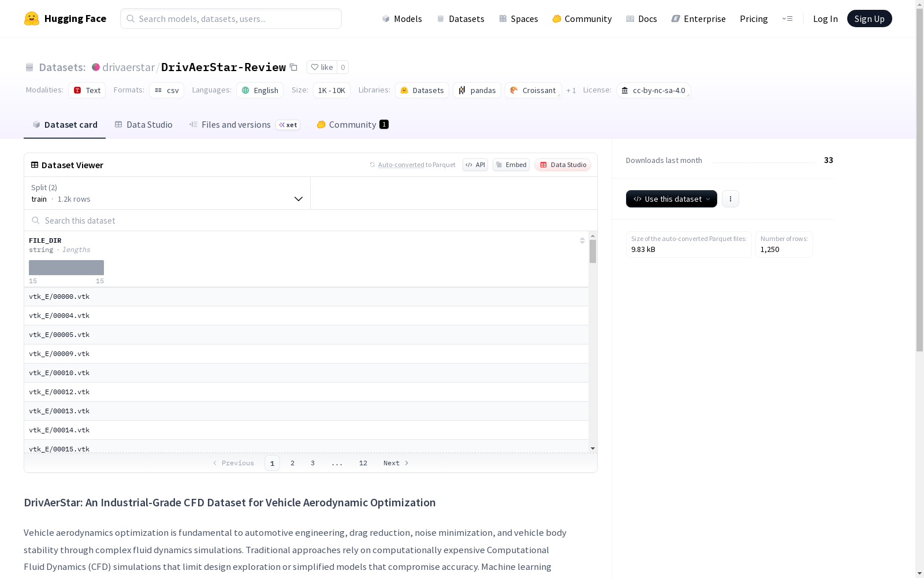Image resolution: width=924 pixels, height=578 pixels.
Task: Copy dataset name with the copy icon
Action: [x=293, y=67]
